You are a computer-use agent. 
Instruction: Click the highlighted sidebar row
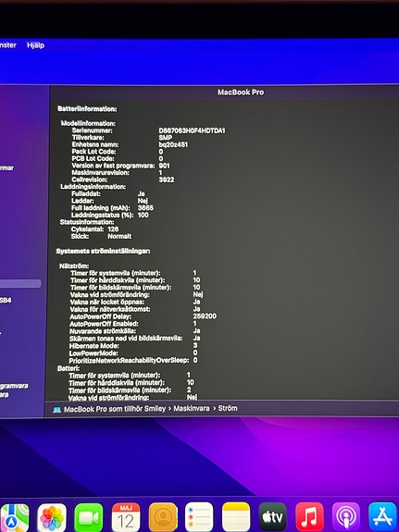point(20,284)
